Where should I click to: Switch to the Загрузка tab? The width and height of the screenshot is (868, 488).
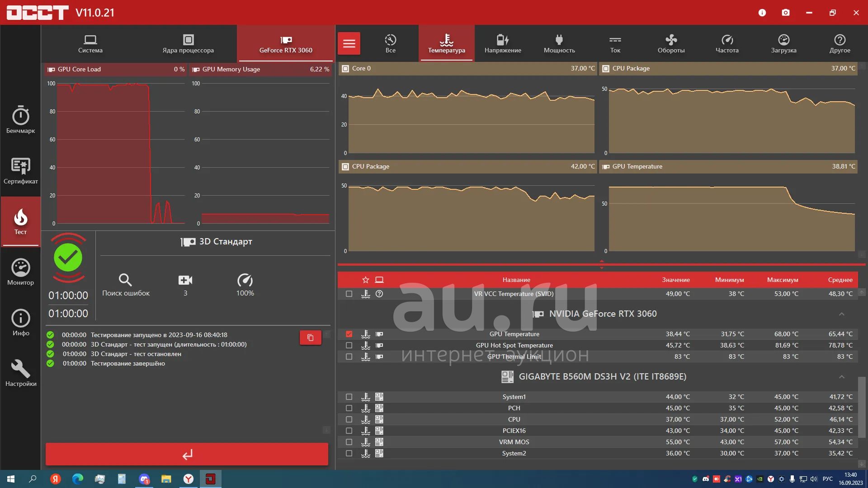click(783, 44)
